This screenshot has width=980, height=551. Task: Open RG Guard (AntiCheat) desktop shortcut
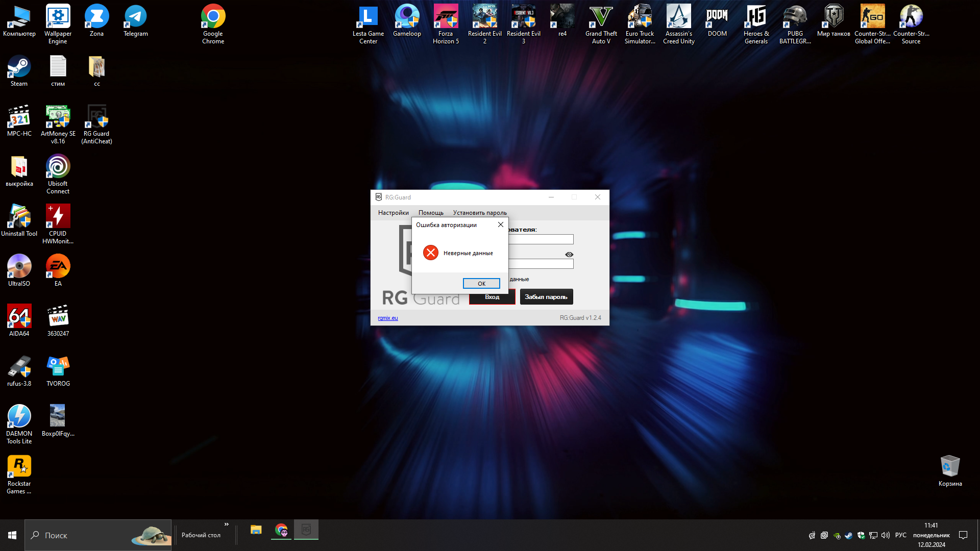pos(96,114)
